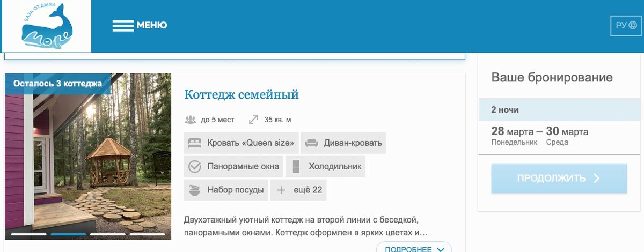Click the 28 марта check-in date
This screenshot has height=252, width=644.
coord(511,131)
